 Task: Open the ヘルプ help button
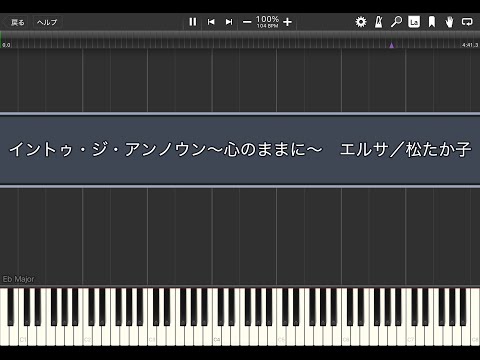pos(47,22)
